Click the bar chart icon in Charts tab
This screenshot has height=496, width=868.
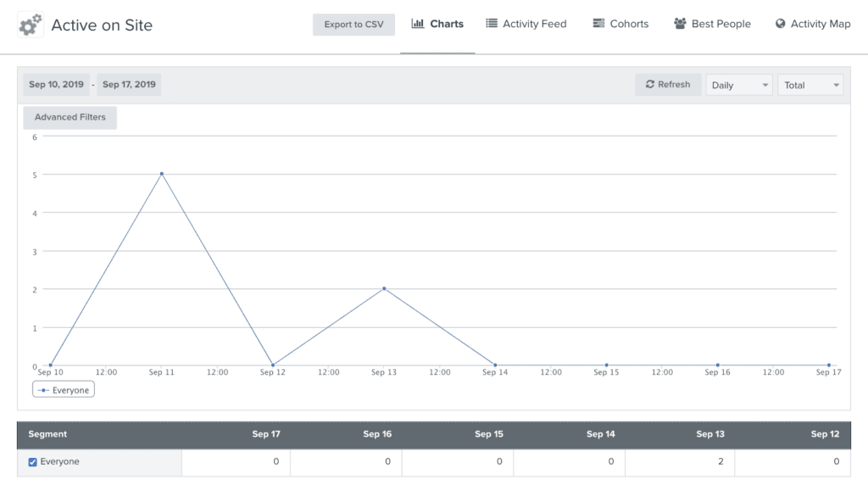[417, 23]
